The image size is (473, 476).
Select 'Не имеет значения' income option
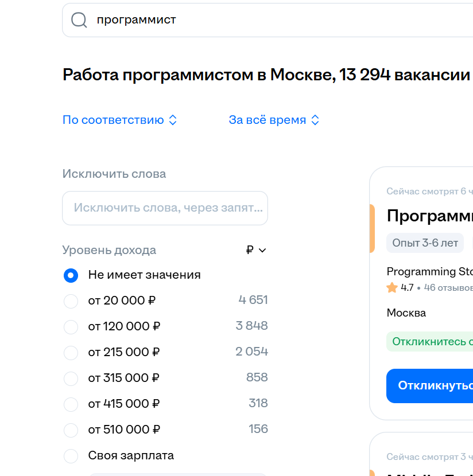point(71,275)
